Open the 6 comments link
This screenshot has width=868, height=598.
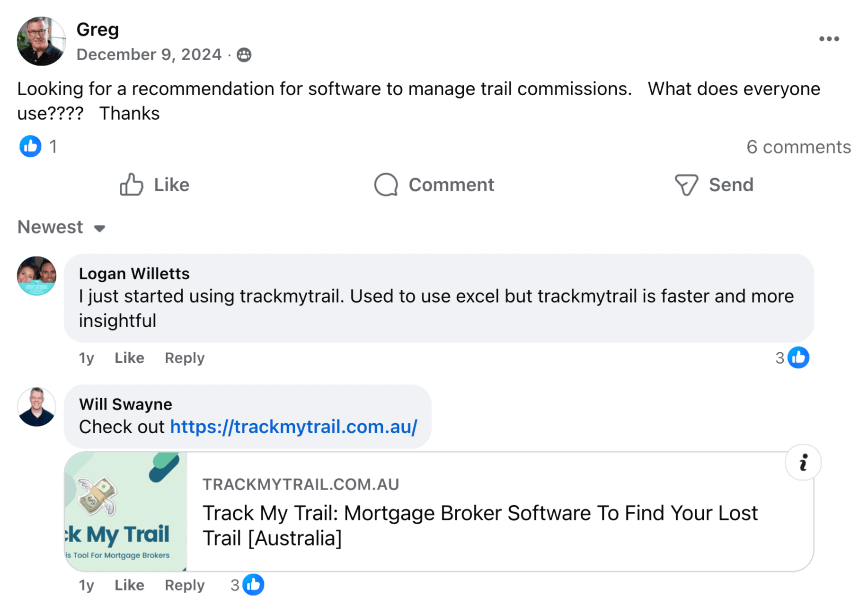point(798,147)
